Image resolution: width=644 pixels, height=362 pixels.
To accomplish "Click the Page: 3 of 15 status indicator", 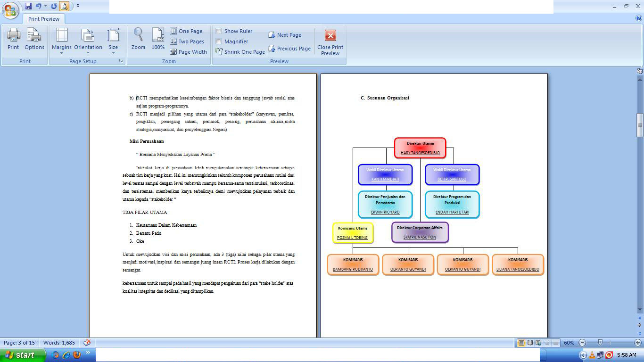I will pos(19,343).
